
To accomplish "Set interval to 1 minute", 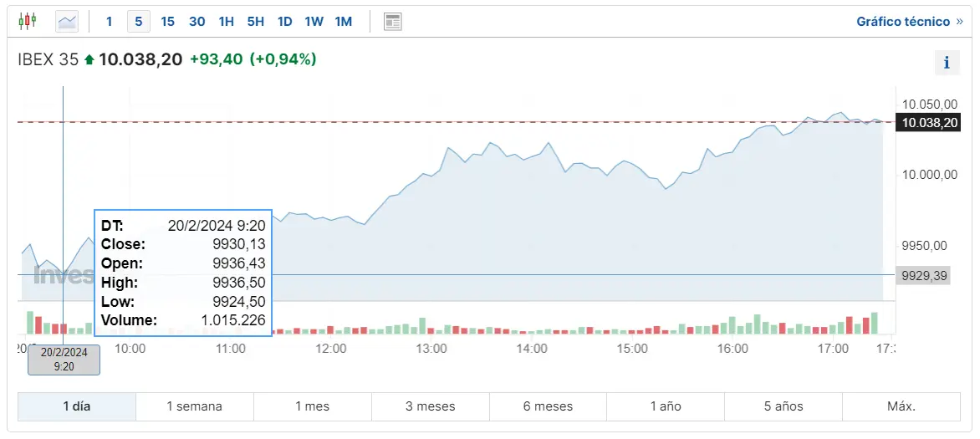I will coord(109,21).
